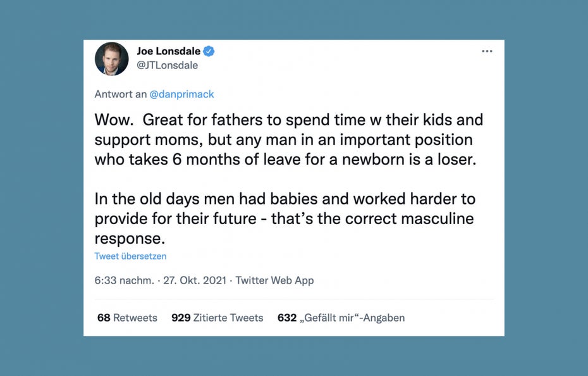Viewport: 588px width, 376px height.
Task: Click the word response at the tweet end
Action: click(x=130, y=239)
